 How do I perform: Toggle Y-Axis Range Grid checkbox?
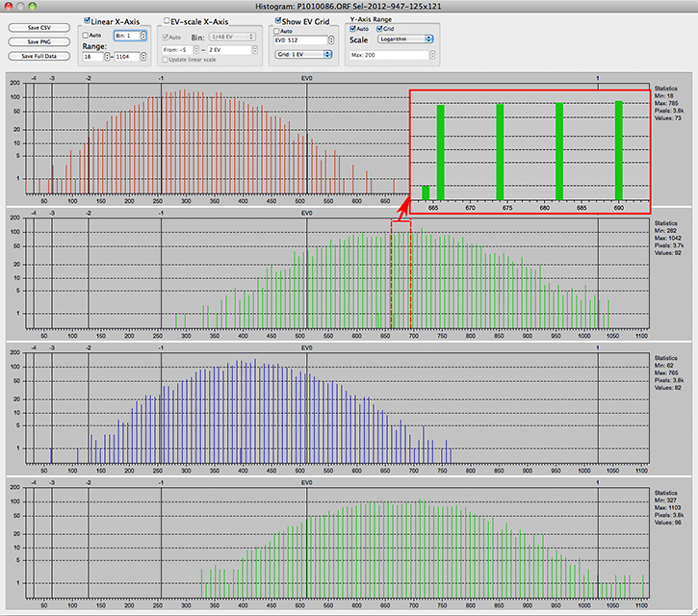click(x=379, y=29)
